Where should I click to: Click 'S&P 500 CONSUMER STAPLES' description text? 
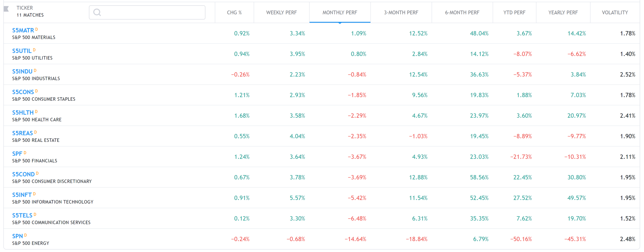(x=44, y=99)
